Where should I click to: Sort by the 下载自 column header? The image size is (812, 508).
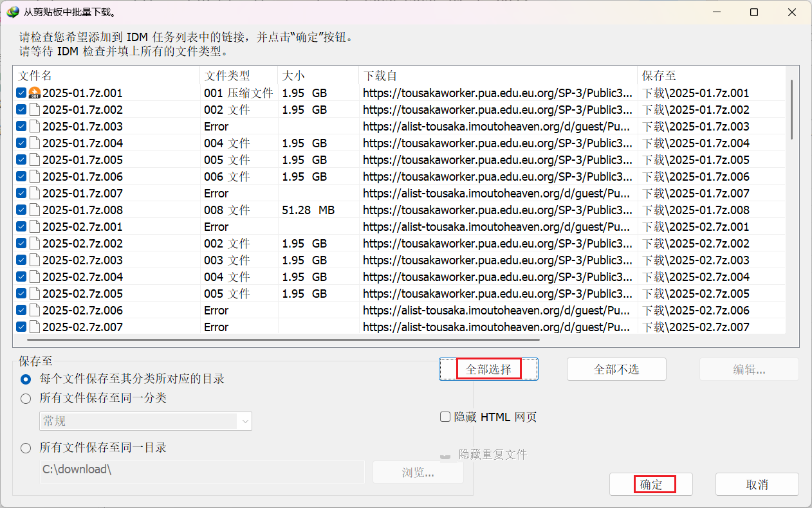(x=498, y=76)
